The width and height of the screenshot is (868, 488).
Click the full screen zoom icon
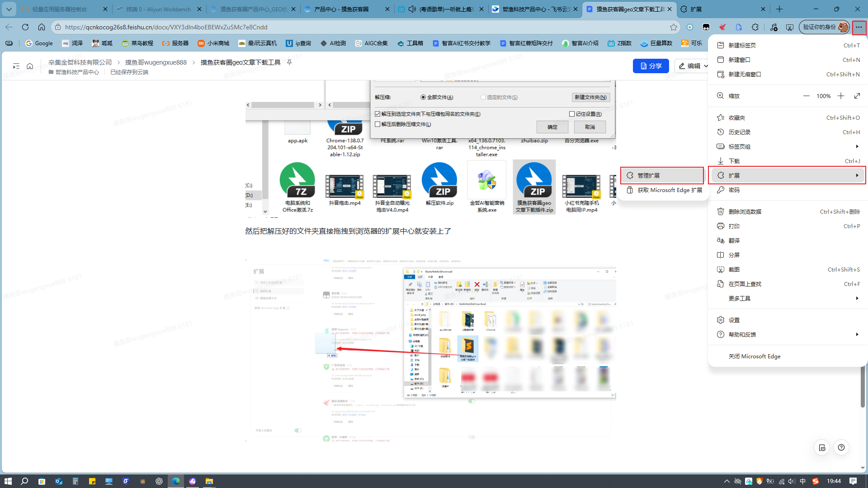tap(857, 96)
